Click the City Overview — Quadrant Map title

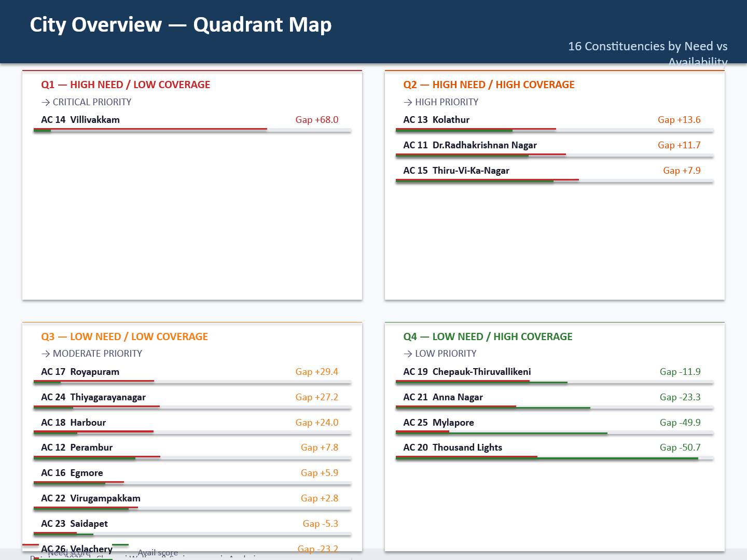pos(181,25)
